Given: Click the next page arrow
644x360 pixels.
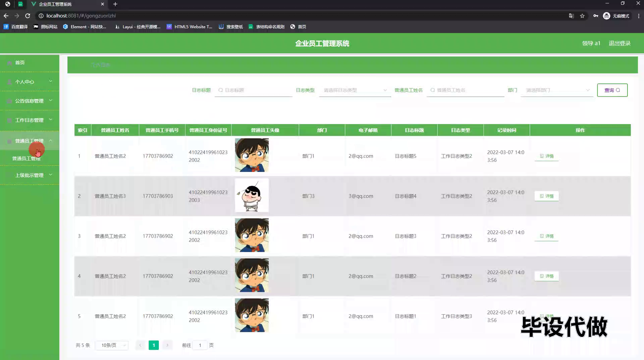Looking at the screenshot, I should [167, 345].
